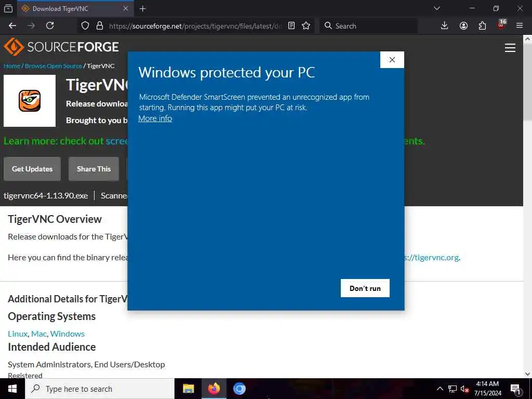Image resolution: width=532 pixels, height=399 pixels.
Task: Click the SourceForge logo
Action: click(x=61, y=47)
